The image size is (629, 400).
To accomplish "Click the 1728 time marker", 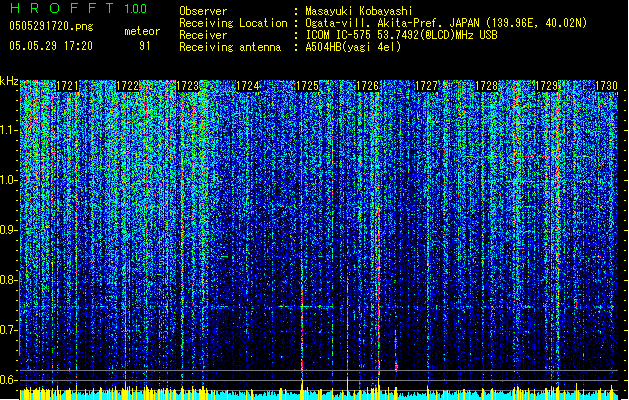I will 486,86.
